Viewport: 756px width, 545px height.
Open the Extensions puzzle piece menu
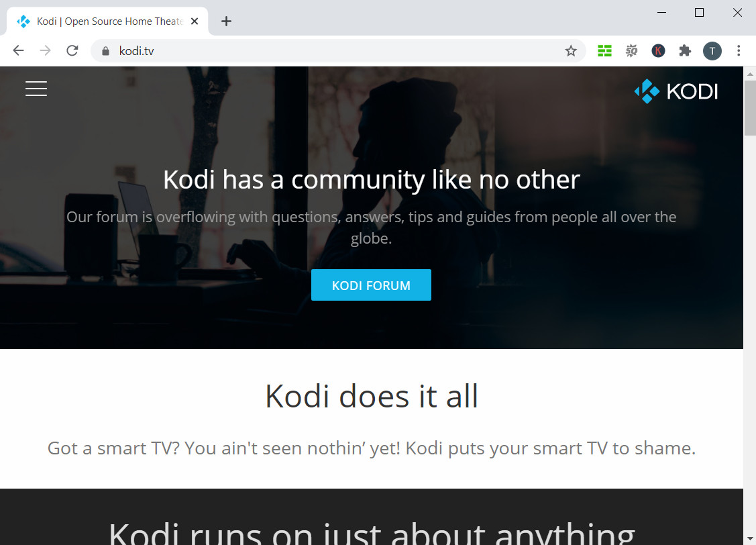[x=685, y=51]
